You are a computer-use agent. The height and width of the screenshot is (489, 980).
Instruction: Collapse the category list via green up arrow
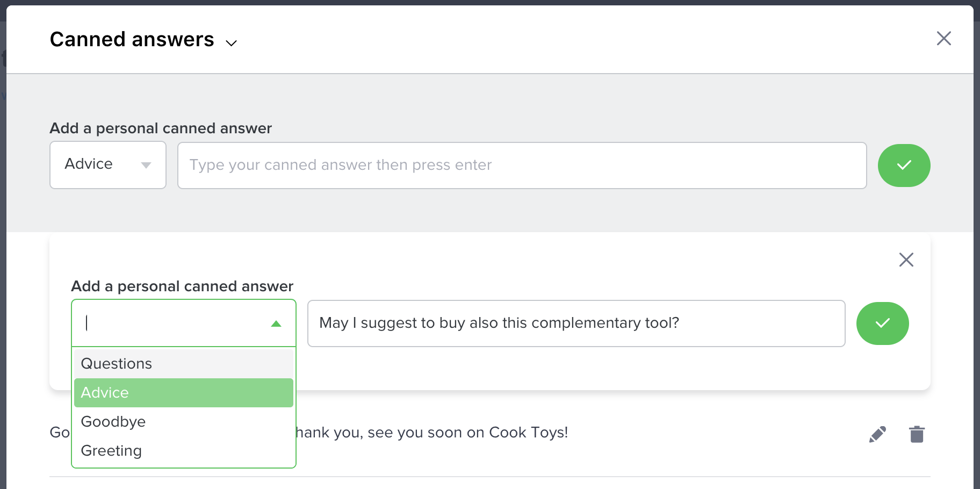click(x=276, y=323)
